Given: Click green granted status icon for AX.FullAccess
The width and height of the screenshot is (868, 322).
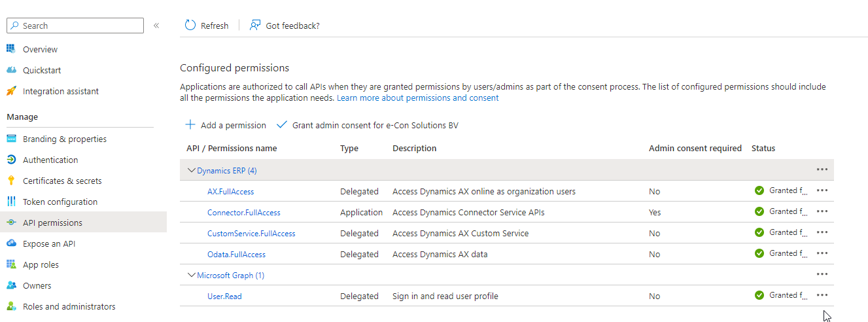Looking at the screenshot, I should [x=759, y=190].
